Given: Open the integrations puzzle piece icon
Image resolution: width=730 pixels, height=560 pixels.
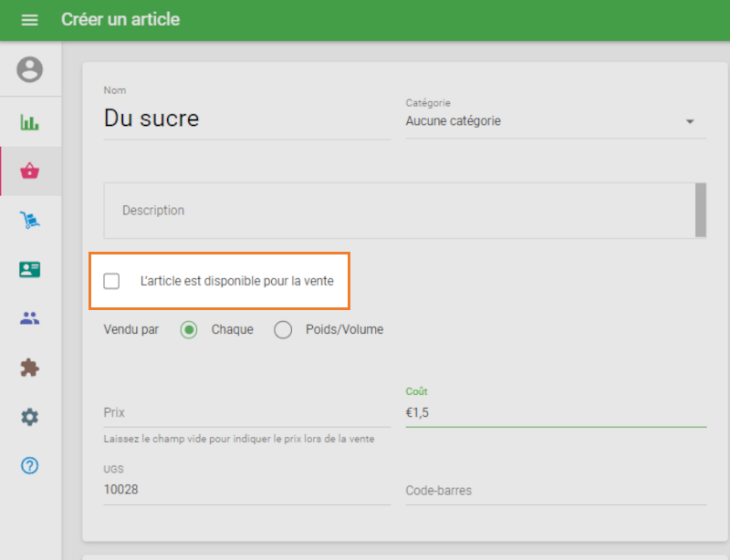Looking at the screenshot, I should click(x=30, y=367).
